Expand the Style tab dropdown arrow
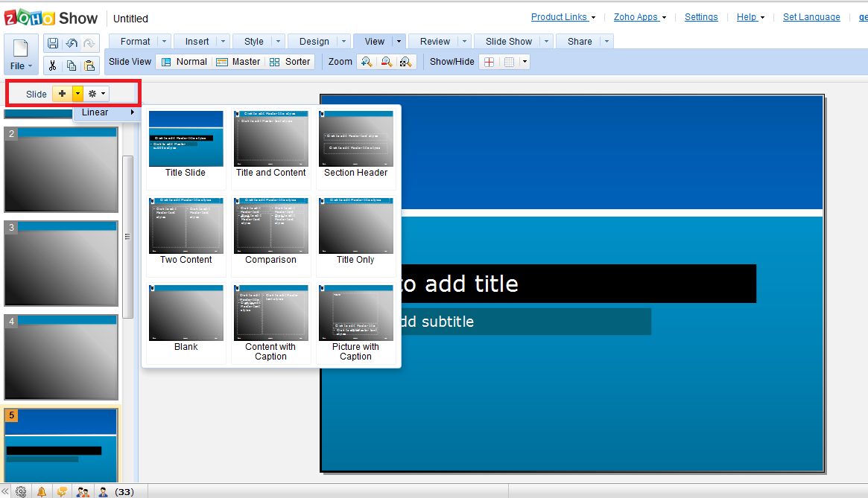Image resolution: width=868 pixels, height=498 pixels. click(x=279, y=42)
